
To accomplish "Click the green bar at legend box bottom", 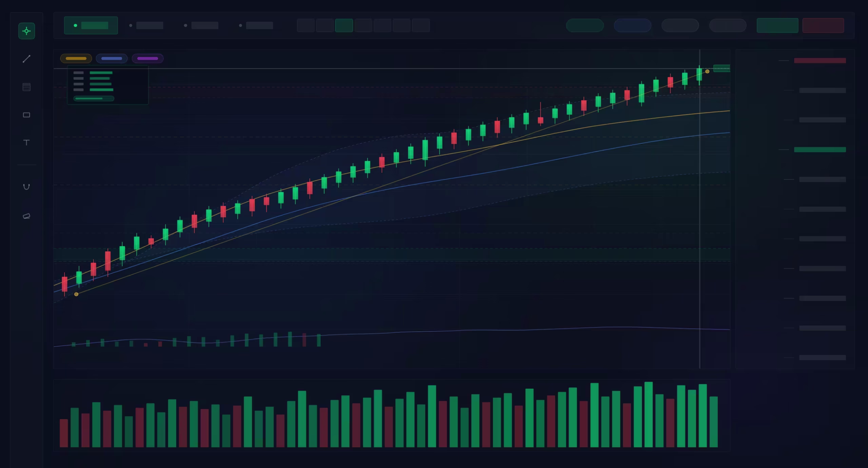I will click(94, 99).
